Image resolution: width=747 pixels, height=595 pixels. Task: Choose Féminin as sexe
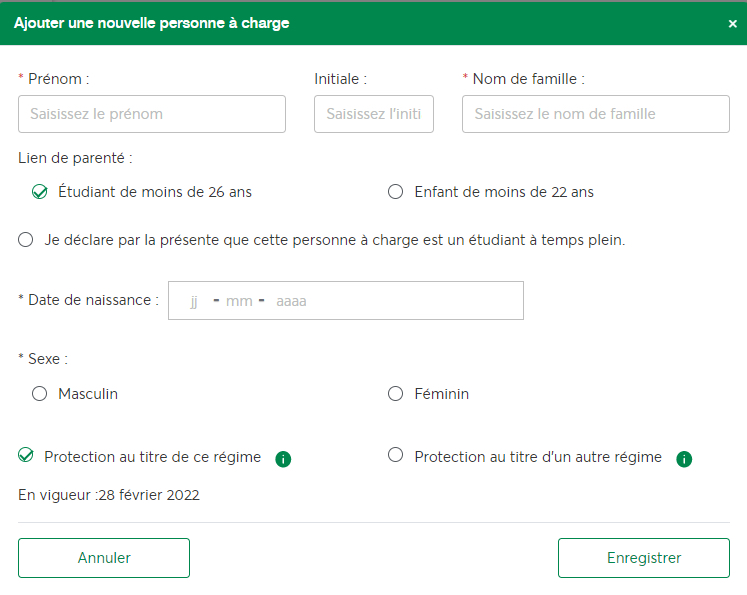395,393
